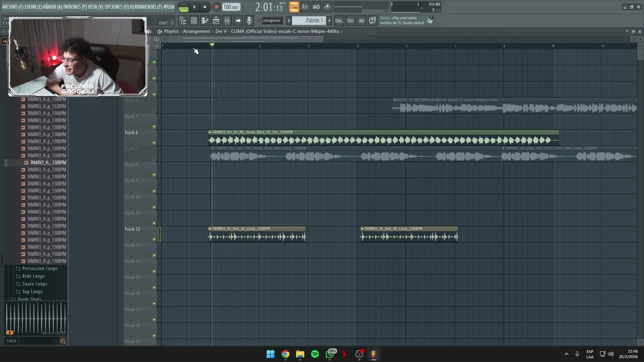Click the Play transport button

click(195, 7)
